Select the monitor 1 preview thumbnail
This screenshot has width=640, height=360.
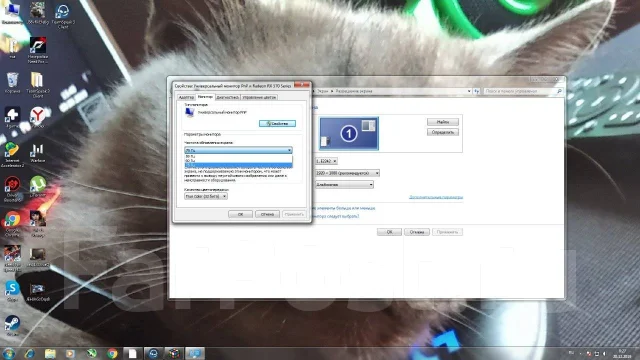pos(349,133)
